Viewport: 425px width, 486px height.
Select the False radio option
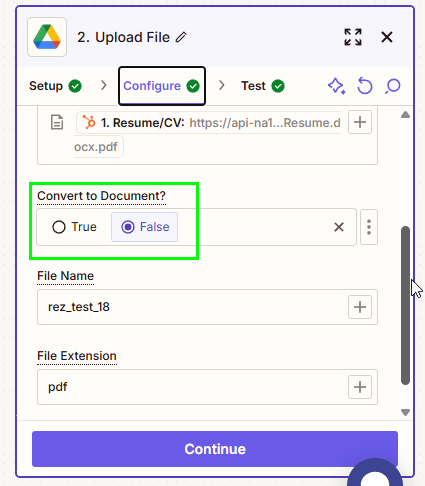(x=144, y=227)
